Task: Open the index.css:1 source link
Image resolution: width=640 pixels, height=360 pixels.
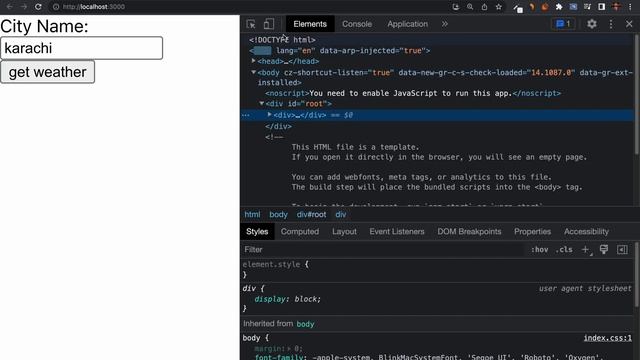Action: pos(607,338)
